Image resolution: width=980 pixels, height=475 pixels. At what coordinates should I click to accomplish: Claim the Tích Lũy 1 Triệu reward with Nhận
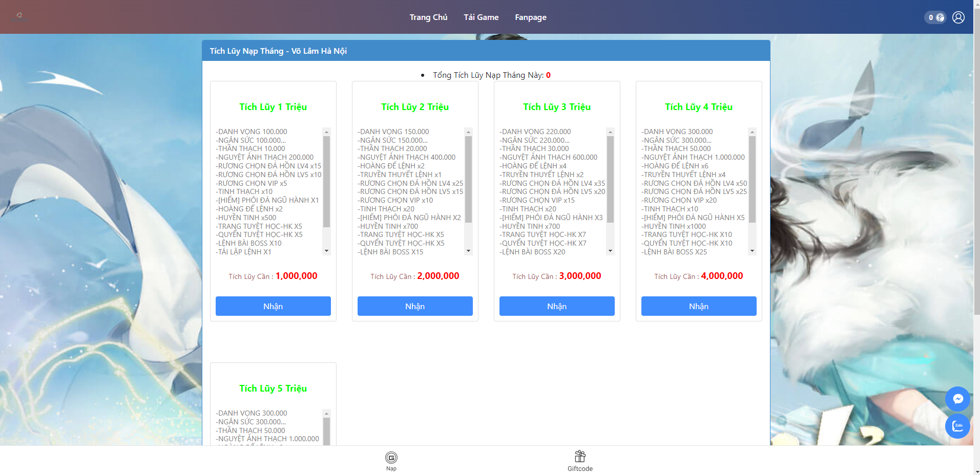click(x=273, y=306)
